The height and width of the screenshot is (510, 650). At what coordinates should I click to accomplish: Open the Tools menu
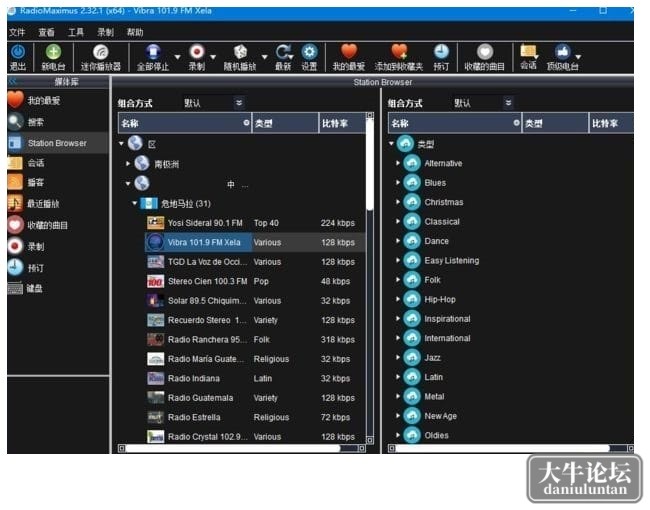coord(76,32)
